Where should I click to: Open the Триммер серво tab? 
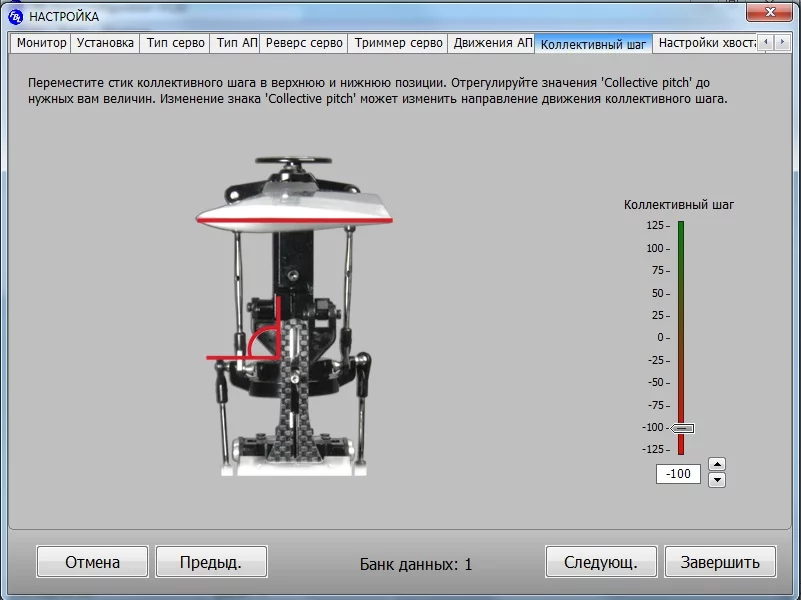pyautogui.click(x=398, y=43)
